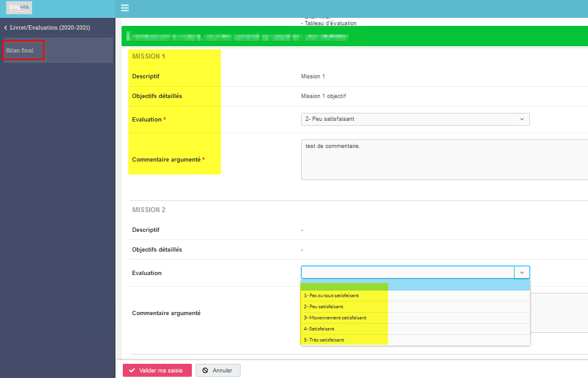Choose '3- Moyennement satisfaisant' option
Screen dimensions: 588x378
(415, 318)
